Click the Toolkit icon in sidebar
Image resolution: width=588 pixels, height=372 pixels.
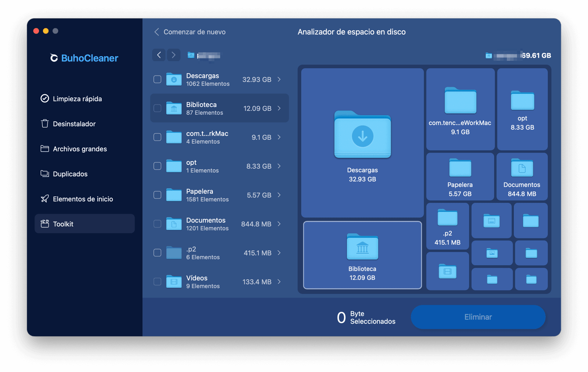coord(44,224)
